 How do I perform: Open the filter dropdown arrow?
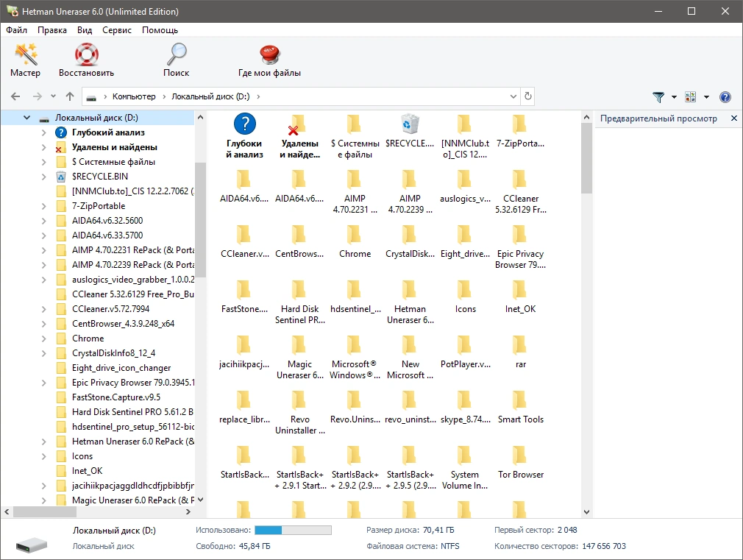[x=674, y=97]
